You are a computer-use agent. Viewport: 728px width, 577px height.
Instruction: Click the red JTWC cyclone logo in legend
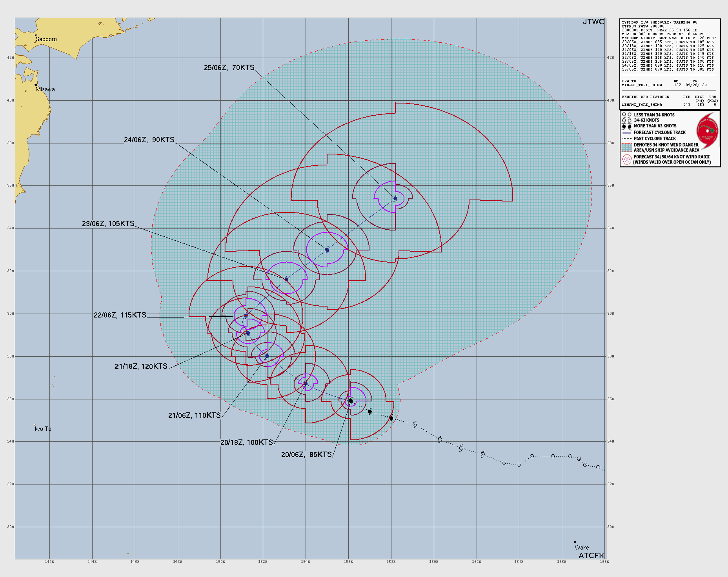[x=708, y=132]
